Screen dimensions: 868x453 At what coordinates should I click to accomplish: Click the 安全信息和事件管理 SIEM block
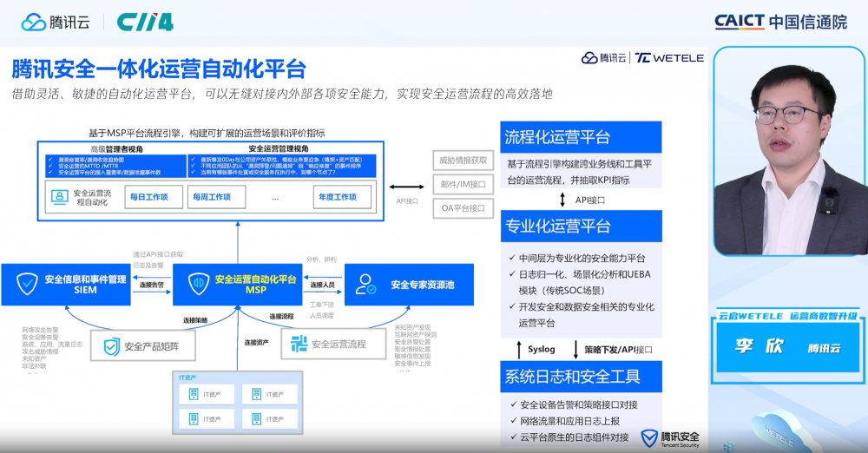point(66,285)
